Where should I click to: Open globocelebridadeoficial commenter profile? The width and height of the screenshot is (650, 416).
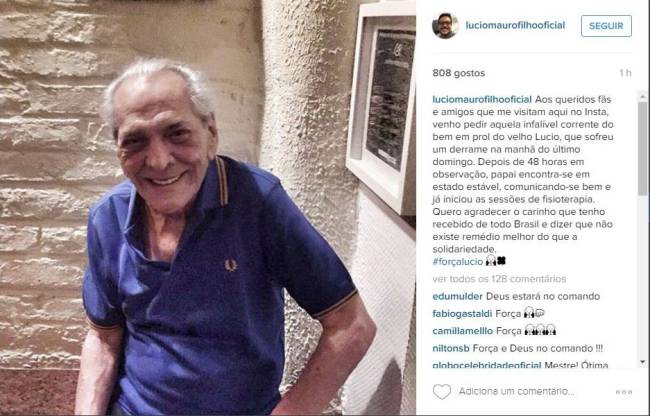(487, 365)
